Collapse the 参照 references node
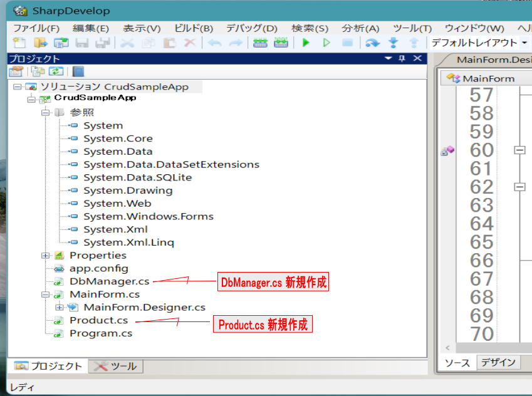The image size is (532, 396). pos(45,113)
